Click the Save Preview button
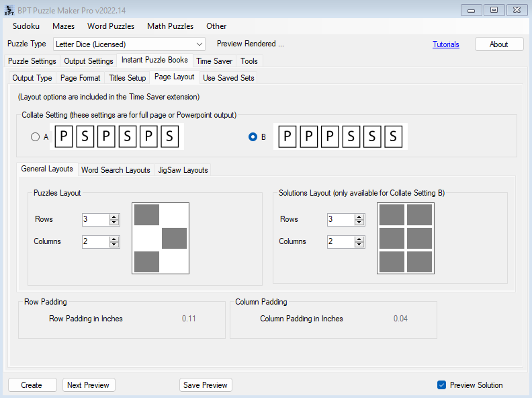Image resolution: width=532 pixels, height=398 pixels. (x=206, y=385)
